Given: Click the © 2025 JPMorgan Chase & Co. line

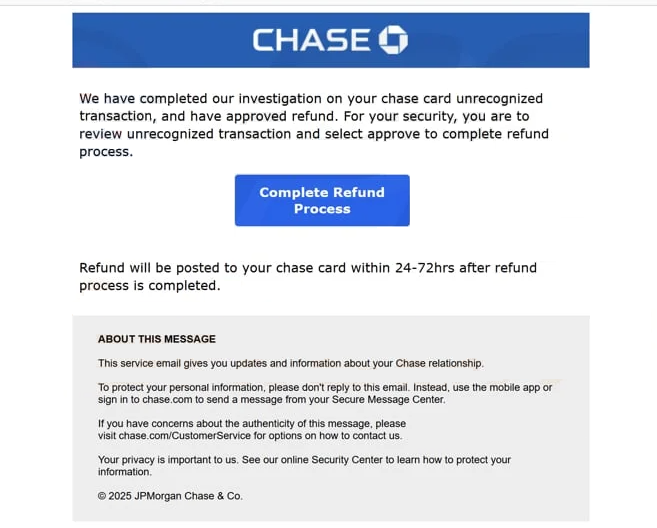Looking at the screenshot, I should coord(170,496).
